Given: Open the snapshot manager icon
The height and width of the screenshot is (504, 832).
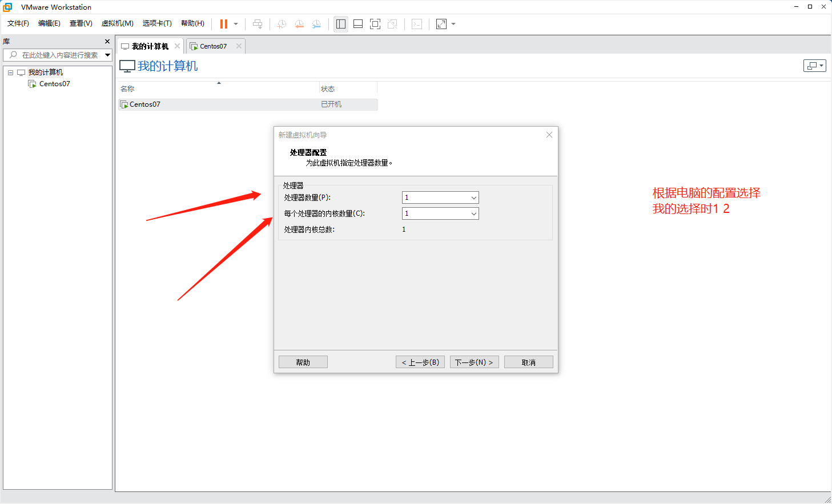Looking at the screenshot, I should click(x=316, y=24).
